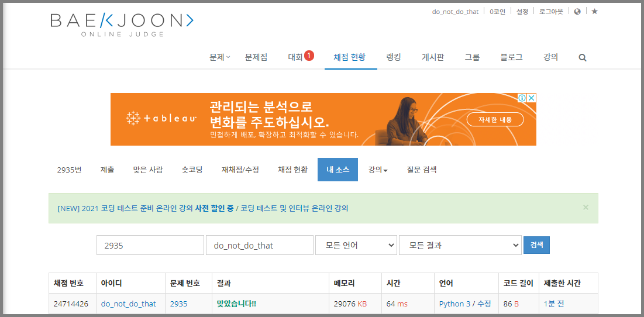Screen dimensions: 644x317
Task: Click the do_not_do_that user link in table
Action: tap(129, 304)
